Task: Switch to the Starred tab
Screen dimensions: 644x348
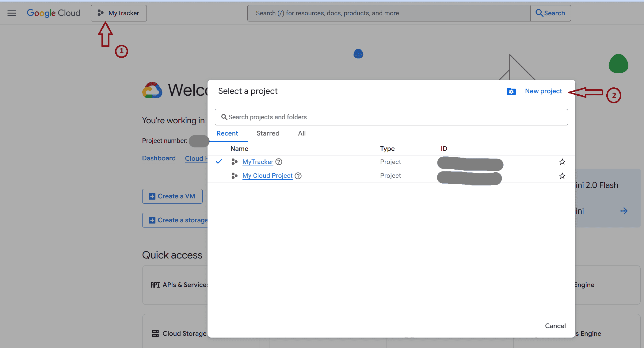Action: 268,133
